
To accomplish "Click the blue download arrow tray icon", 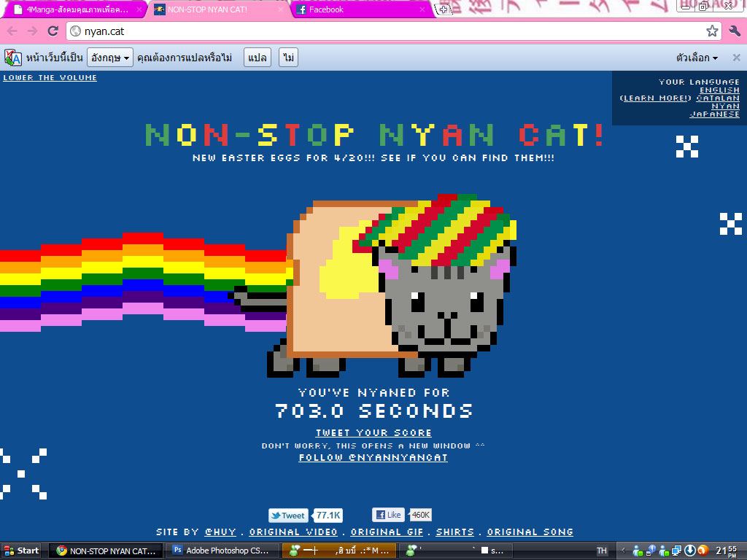I will pos(690,551).
